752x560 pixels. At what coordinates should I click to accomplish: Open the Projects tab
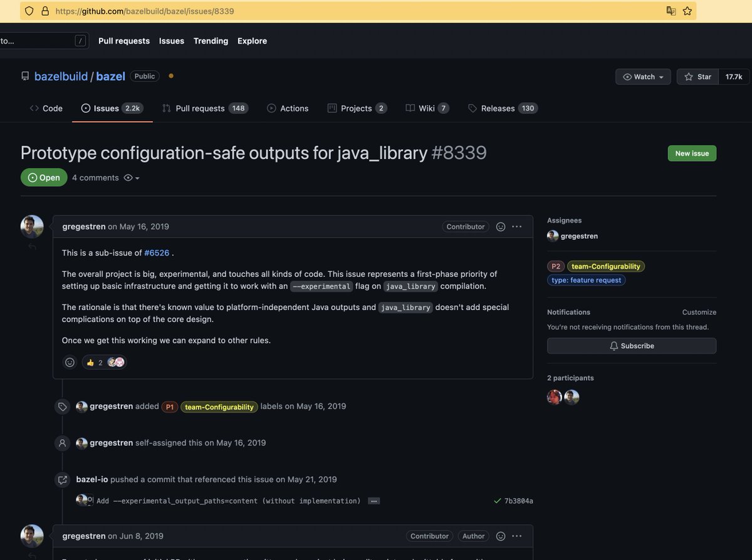coord(357,108)
